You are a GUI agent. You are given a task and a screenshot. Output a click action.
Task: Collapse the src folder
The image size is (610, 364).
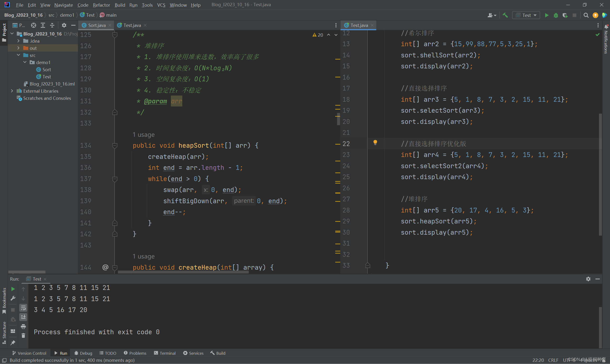coord(18,55)
